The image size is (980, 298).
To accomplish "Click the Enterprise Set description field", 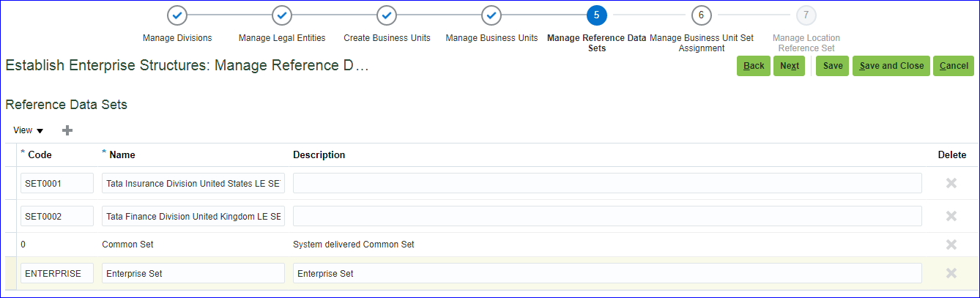I will [x=606, y=273].
